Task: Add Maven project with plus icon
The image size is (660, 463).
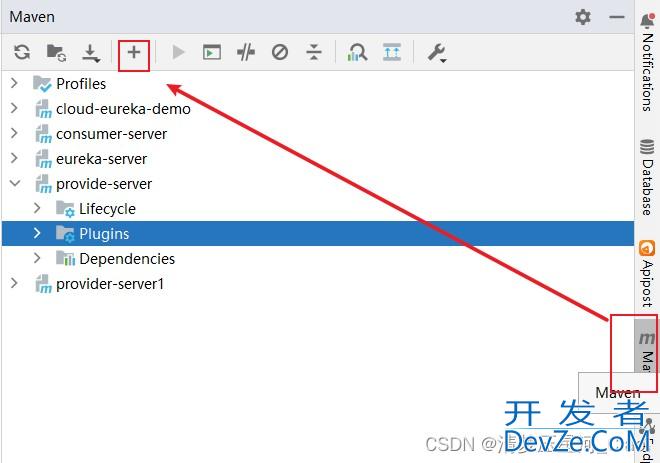Action: 134,53
